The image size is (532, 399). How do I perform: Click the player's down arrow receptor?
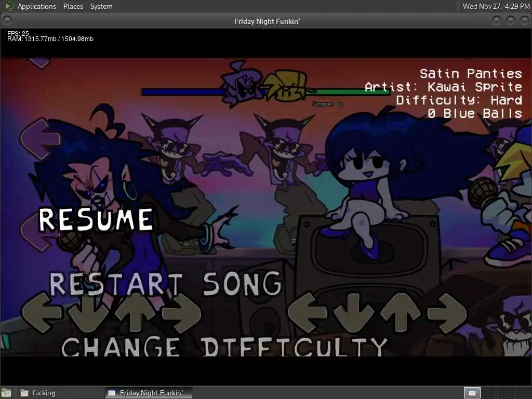coord(354,312)
